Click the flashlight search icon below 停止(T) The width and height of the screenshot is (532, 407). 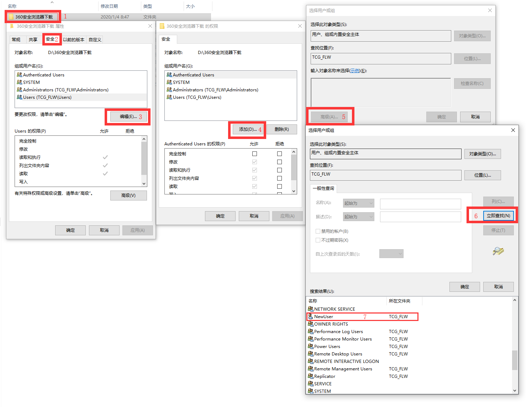(x=498, y=251)
